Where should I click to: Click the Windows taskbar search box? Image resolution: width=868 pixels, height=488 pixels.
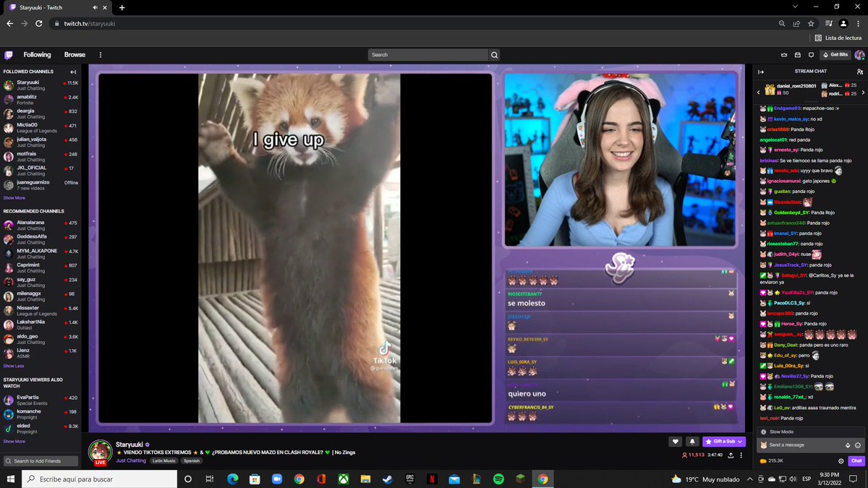[x=99, y=479]
